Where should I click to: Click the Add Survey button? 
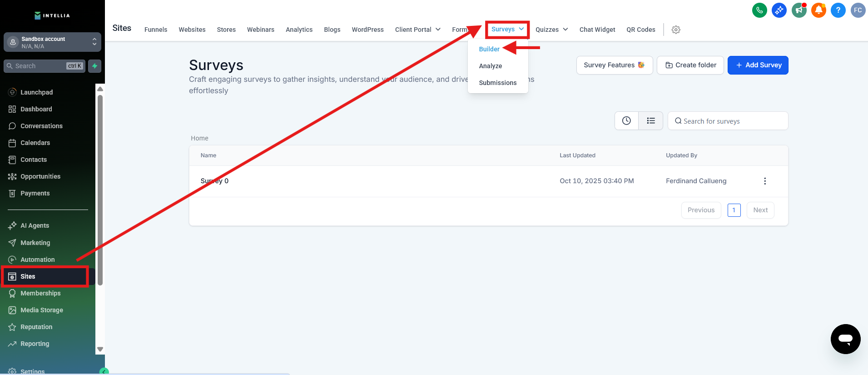758,65
